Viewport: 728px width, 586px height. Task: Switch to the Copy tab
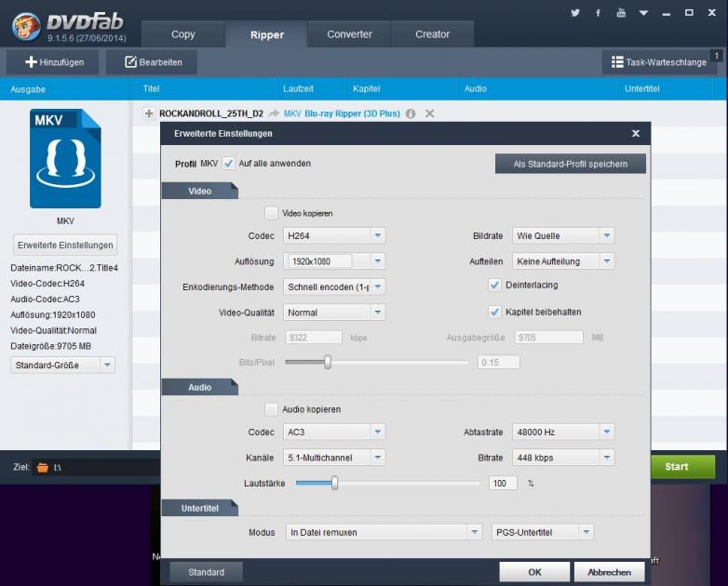[x=183, y=34]
